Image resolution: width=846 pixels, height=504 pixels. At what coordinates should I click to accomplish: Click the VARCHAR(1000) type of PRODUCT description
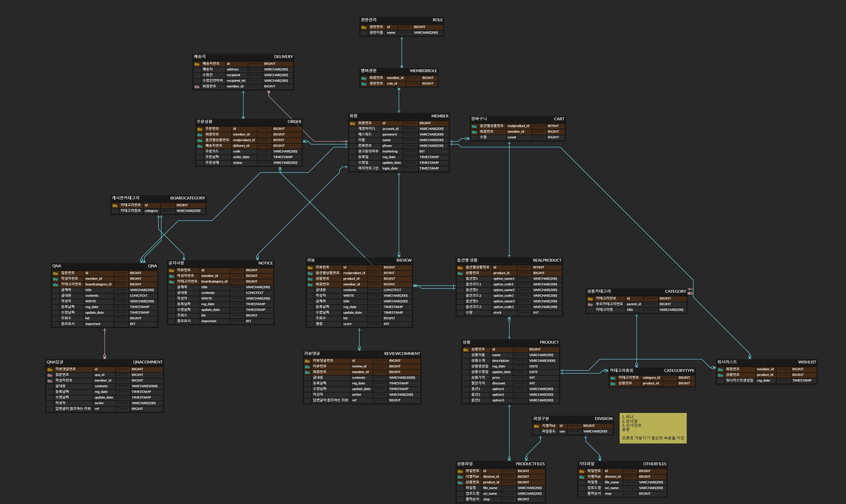pyautogui.click(x=542, y=361)
